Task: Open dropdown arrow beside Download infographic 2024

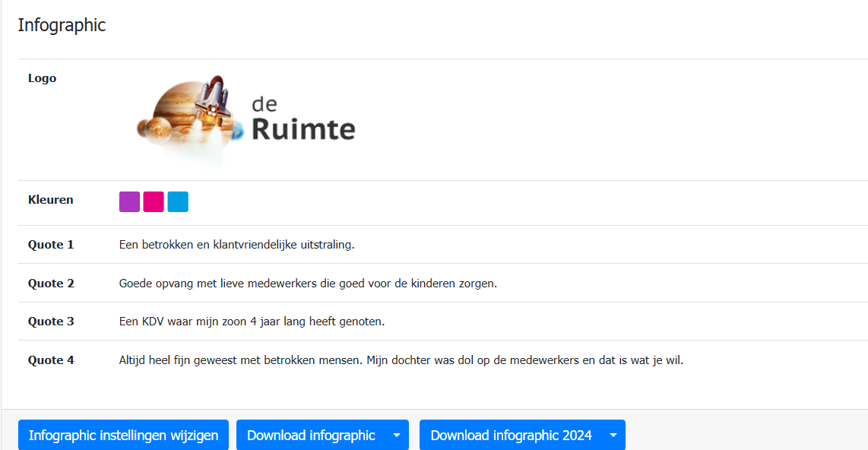Action: click(613, 436)
